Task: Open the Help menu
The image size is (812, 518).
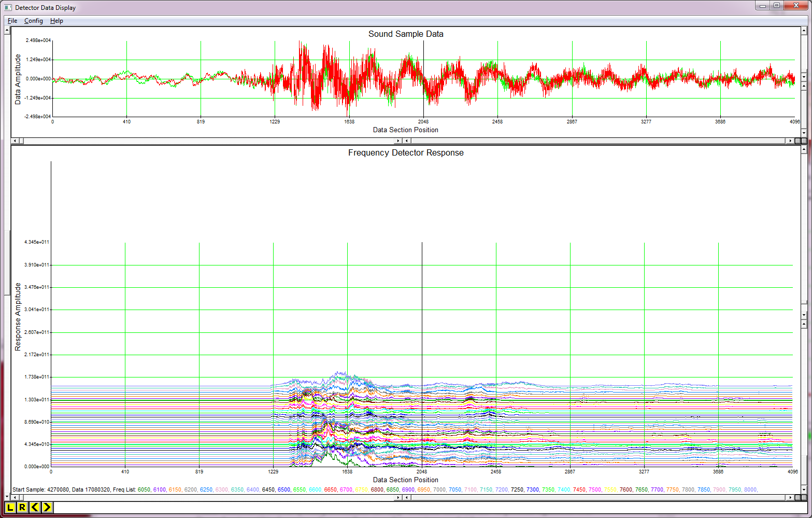Action: pyautogui.click(x=57, y=21)
